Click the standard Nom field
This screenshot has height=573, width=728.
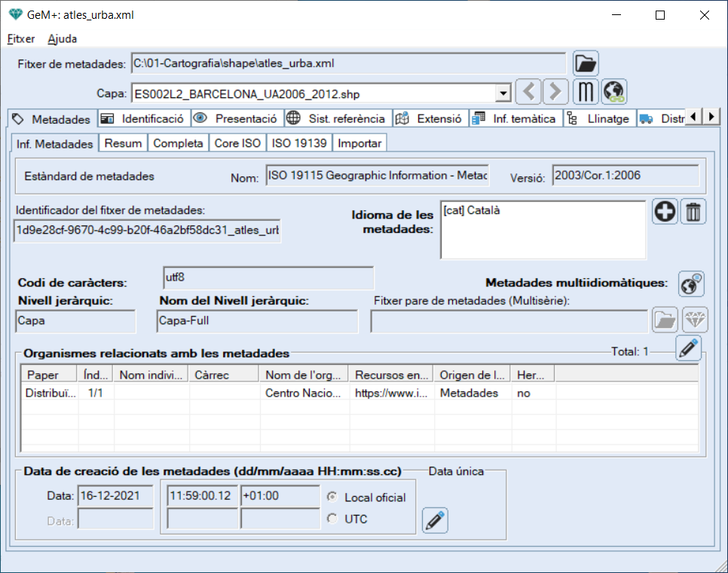378,176
